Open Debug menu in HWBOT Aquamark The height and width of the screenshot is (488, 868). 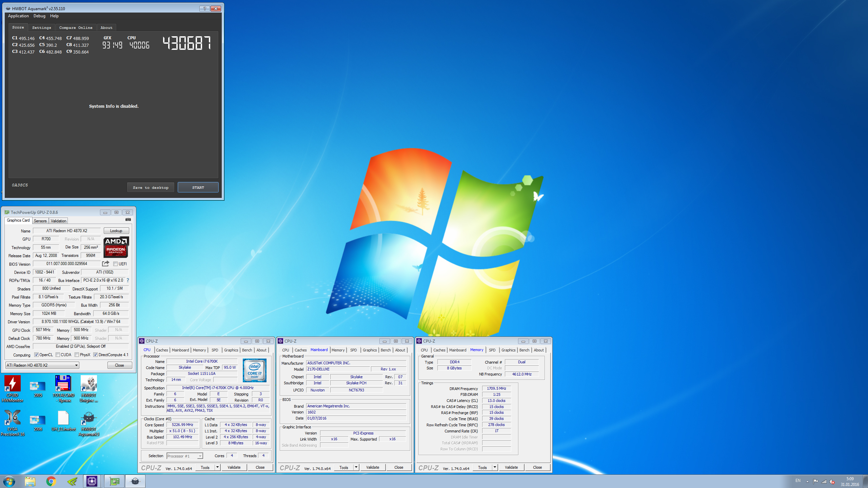[x=39, y=16]
